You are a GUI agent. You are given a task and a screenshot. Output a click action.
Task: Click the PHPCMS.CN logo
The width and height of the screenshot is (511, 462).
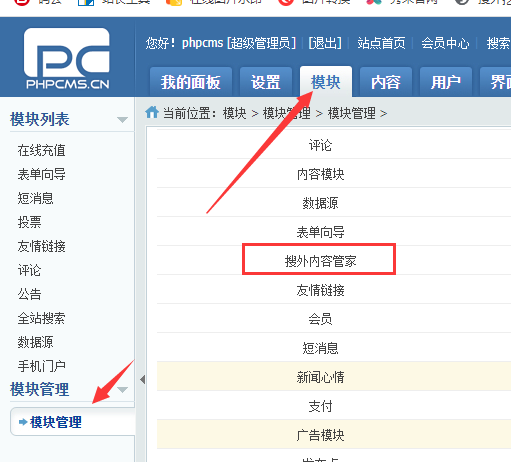pyautogui.click(x=67, y=58)
